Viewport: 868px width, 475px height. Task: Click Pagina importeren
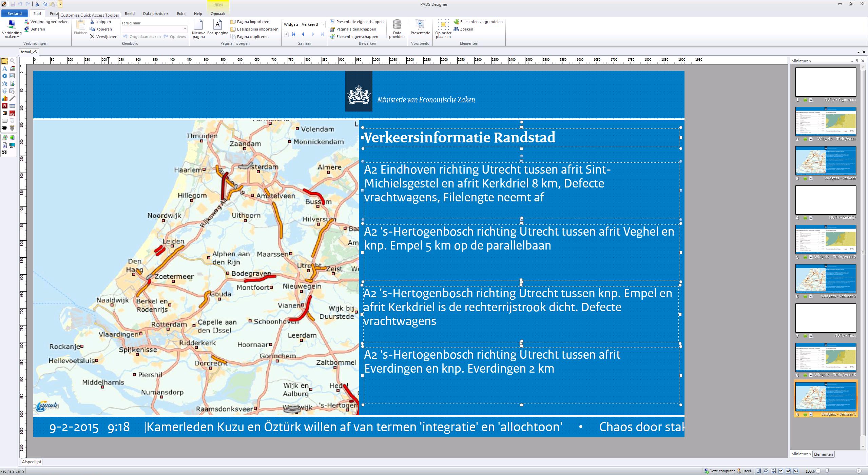[250, 22]
